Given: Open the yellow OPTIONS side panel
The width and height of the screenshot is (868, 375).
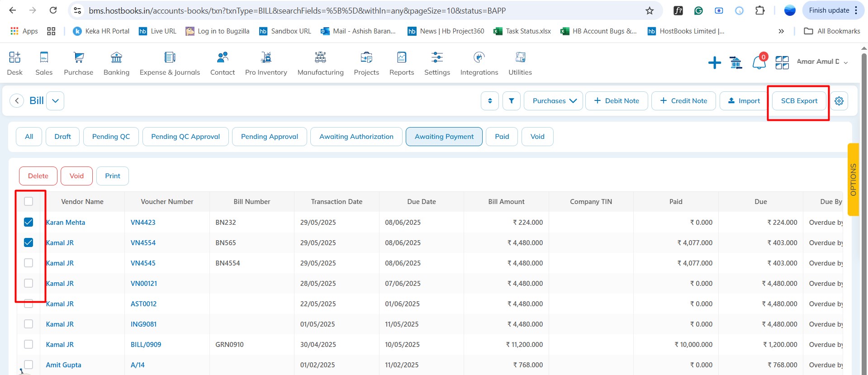Looking at the screenshot, I should coord(853,180).
